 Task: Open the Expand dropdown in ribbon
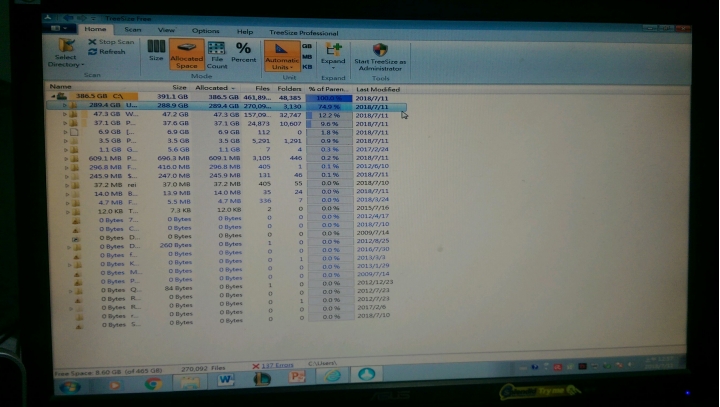[x=333, y=55]
